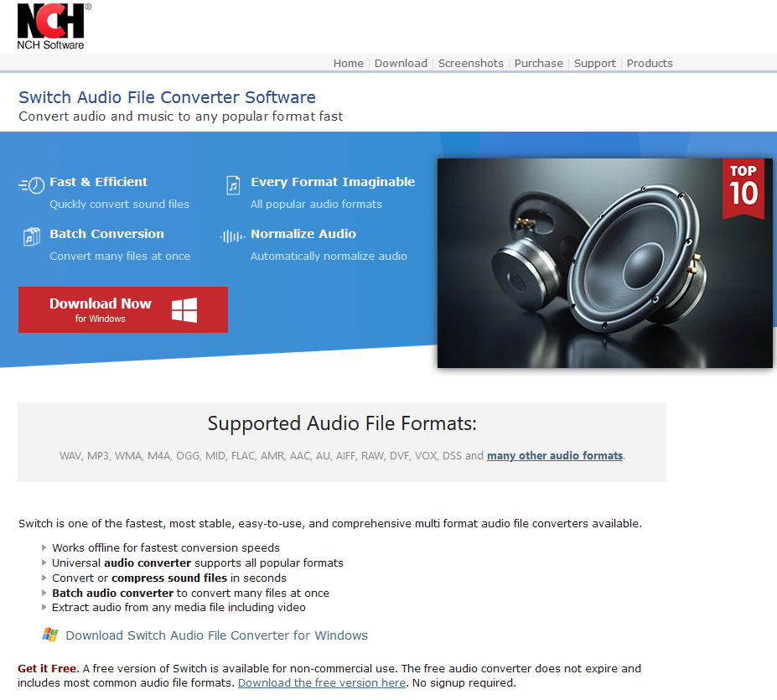Click Download the free version here link
This screenshot has width=777, height=700.
[x=322, y=682]
